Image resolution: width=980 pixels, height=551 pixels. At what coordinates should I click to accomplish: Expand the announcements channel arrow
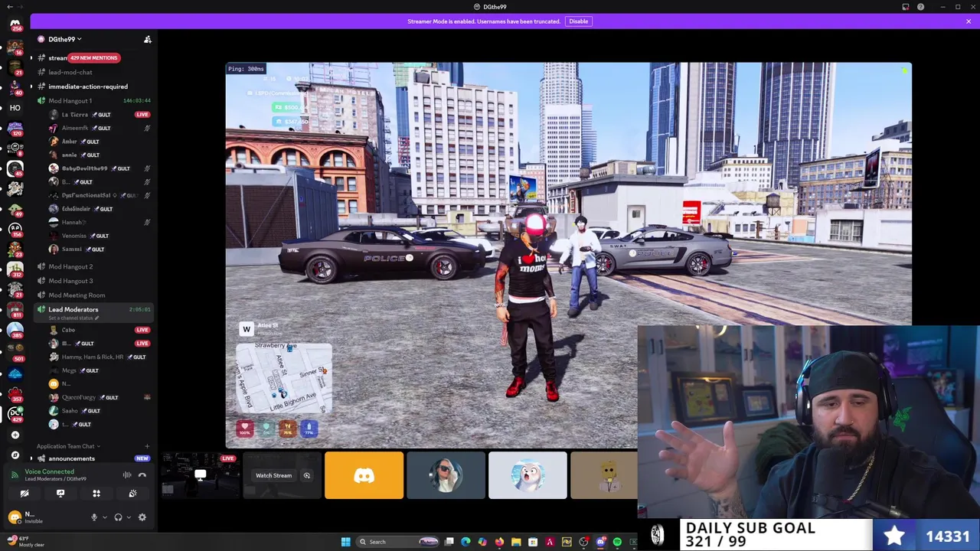(31, 458)
